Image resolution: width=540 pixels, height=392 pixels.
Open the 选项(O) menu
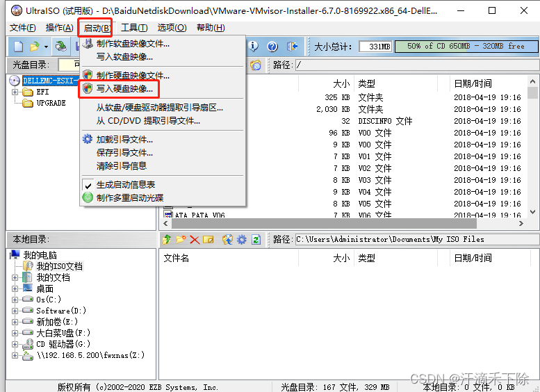(172, 28)
